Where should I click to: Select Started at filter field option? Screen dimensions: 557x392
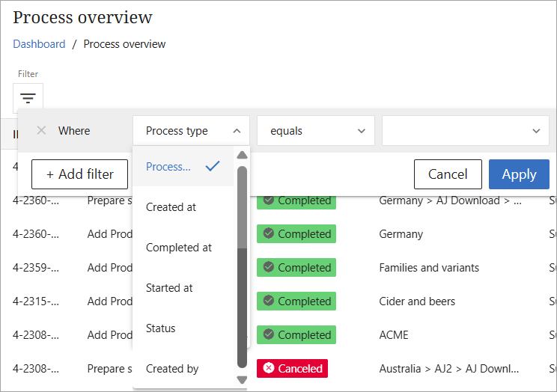[x=170, y=288]
